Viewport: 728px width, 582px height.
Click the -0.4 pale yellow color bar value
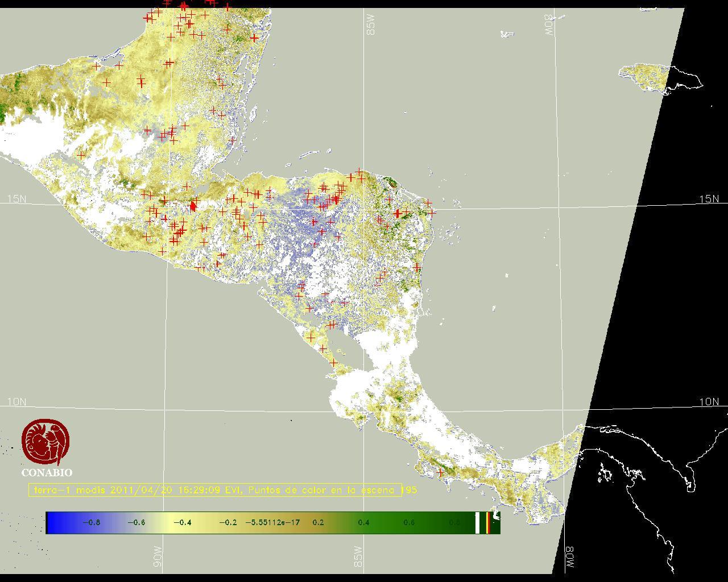coord(182,522)
